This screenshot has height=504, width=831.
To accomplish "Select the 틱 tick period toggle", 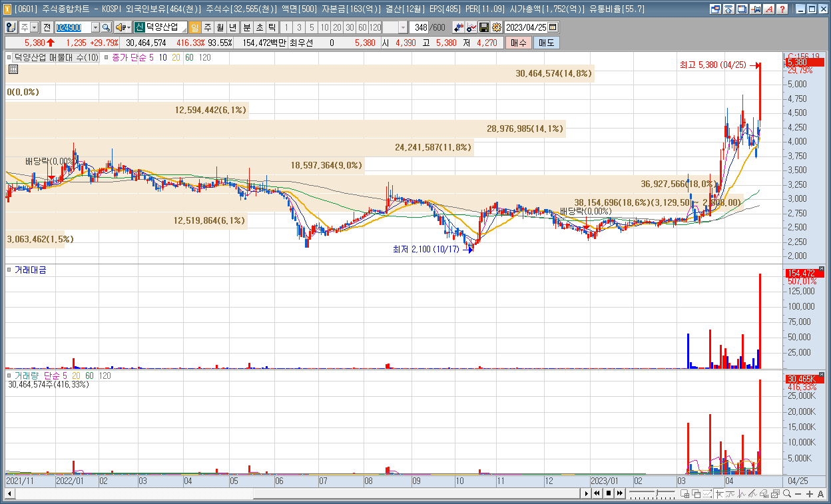I will 272,27.
